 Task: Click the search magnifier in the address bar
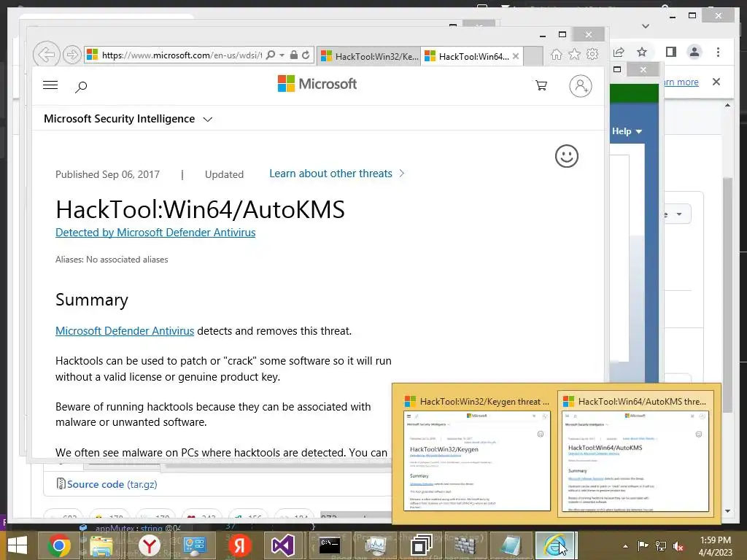tap(271, 55)
